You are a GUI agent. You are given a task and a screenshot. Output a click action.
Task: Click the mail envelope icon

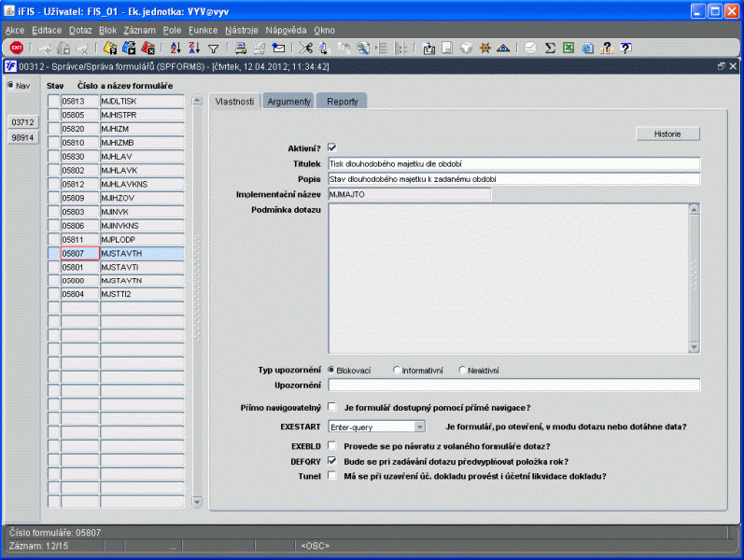278,48
